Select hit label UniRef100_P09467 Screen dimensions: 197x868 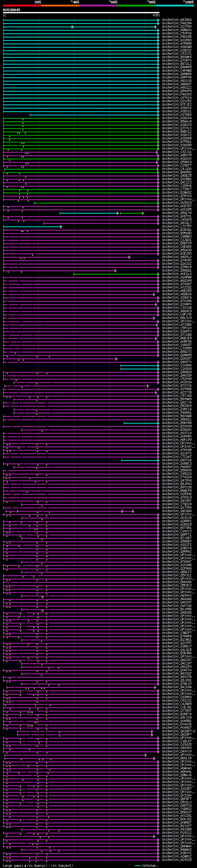pos(176,728)
